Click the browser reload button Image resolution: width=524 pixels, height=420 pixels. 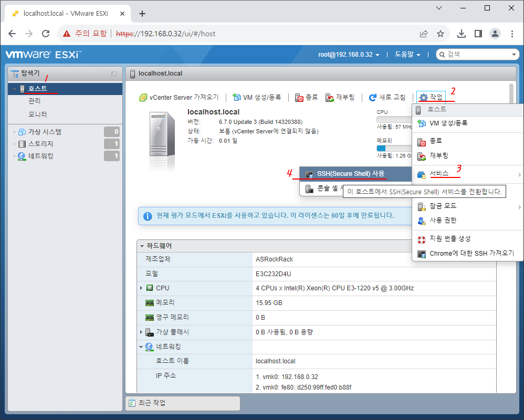pyautogui.click(x=46, y=34)
